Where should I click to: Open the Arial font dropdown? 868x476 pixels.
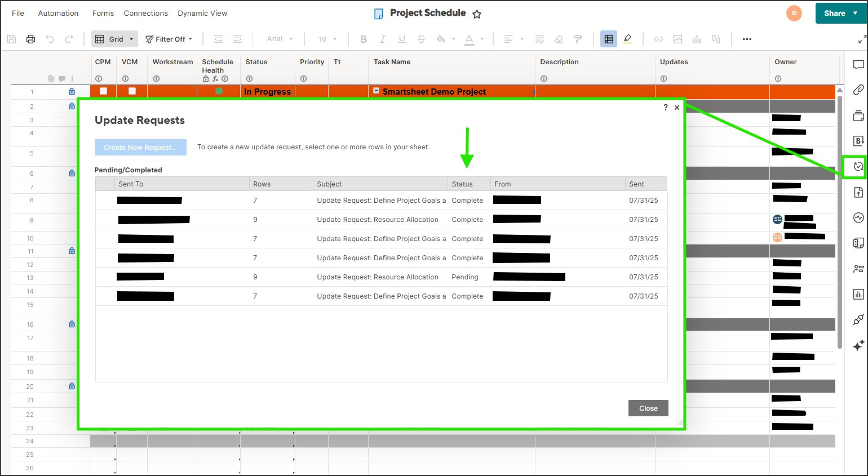pyautogui.click(x=280, y=39)
